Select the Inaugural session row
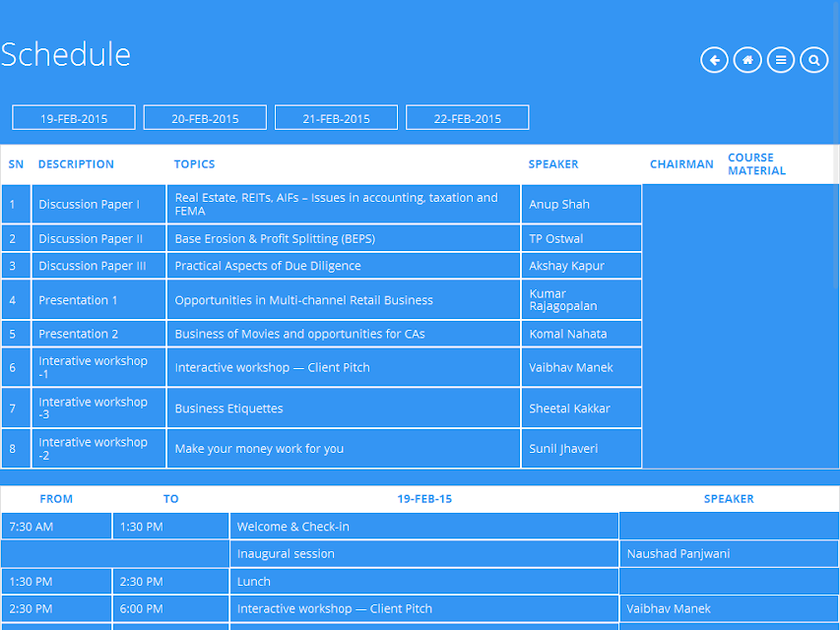The height and width of the screenshot is (630, 840). pos(424,554)
